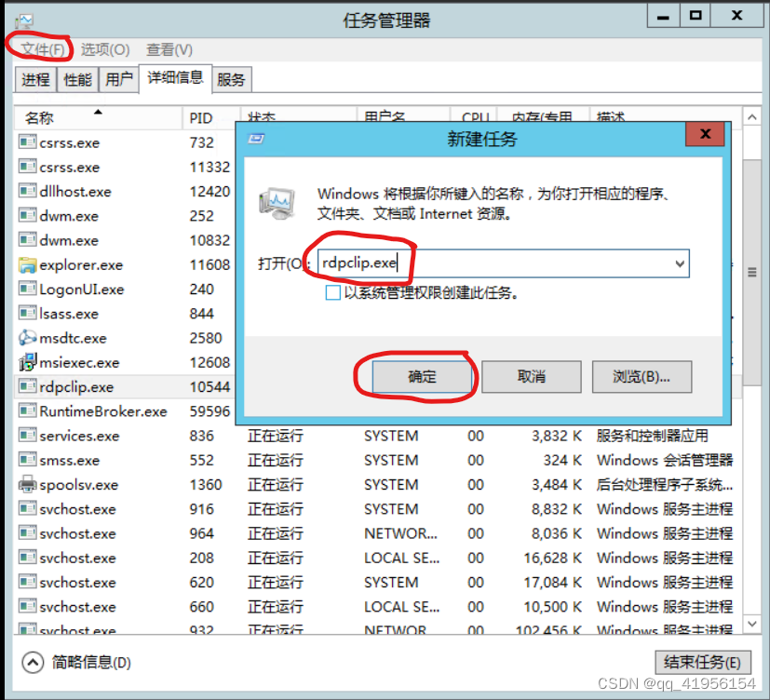Close the 新建任务 dialog
770x700 pixels.
coord(705,134)
